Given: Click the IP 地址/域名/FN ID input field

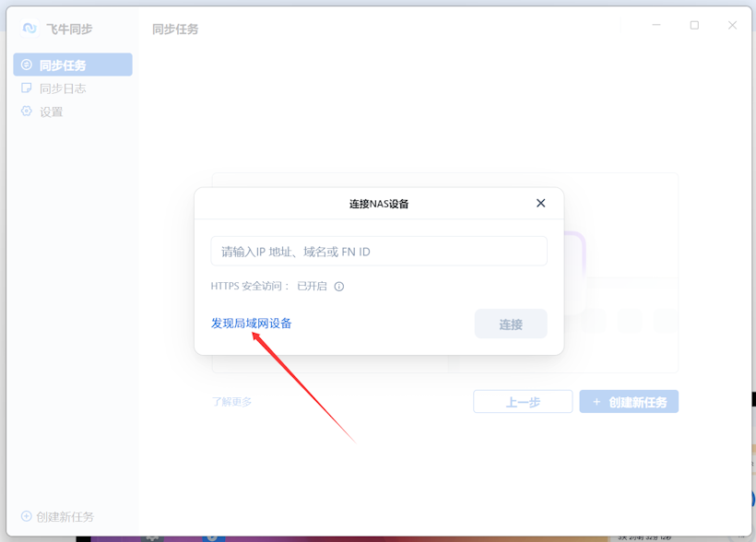Looking at the screenshot, I should point(379,251).
